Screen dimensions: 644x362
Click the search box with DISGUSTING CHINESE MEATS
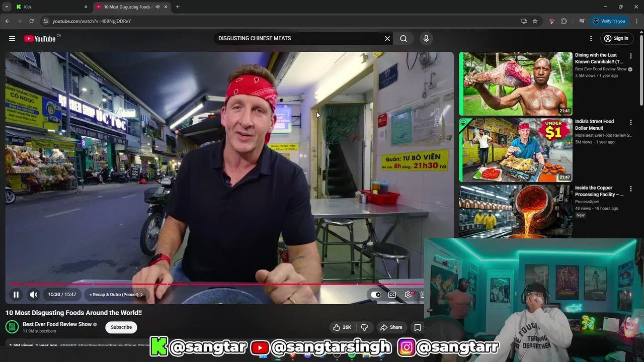pos(299,38)
